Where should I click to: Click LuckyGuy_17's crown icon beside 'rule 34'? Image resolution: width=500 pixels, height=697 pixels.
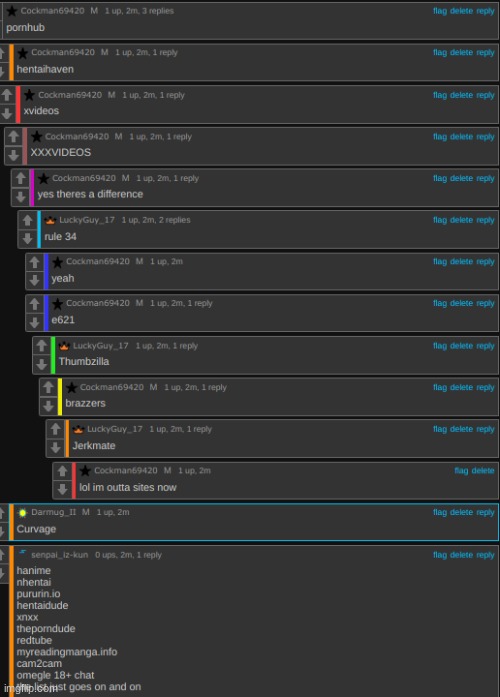pos(50,220)
